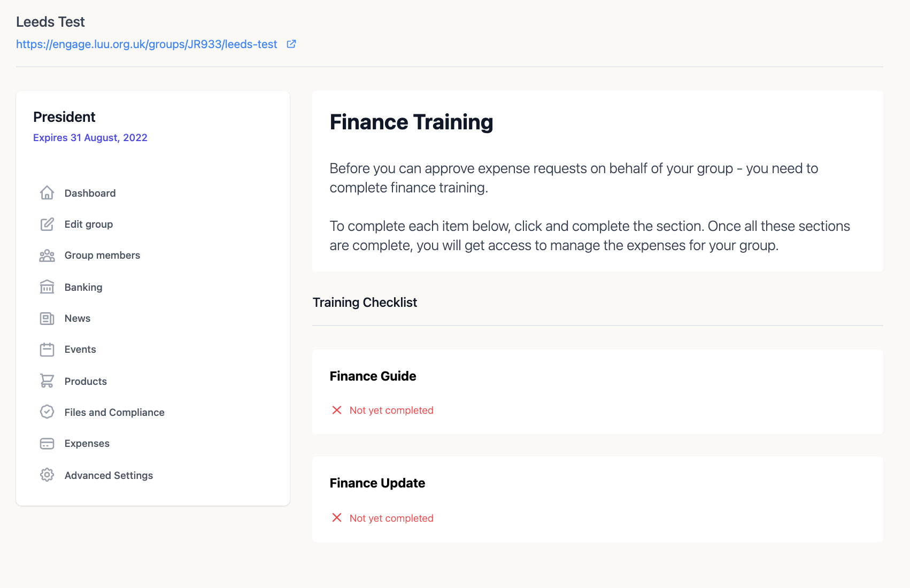This screenshot has height=588, width=910.
Task: Click the Events calendar icon
Action: pos(47,350)
